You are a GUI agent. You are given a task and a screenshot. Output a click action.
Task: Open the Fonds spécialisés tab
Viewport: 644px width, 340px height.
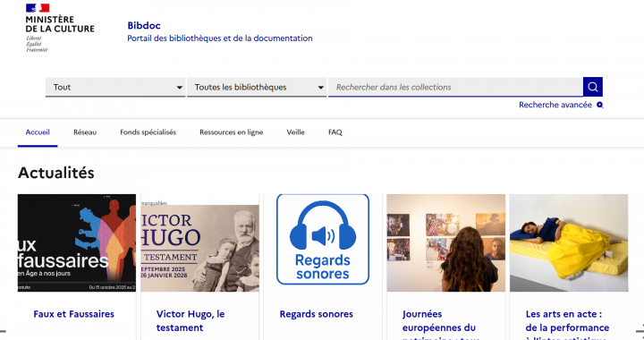tap(148, 132)
